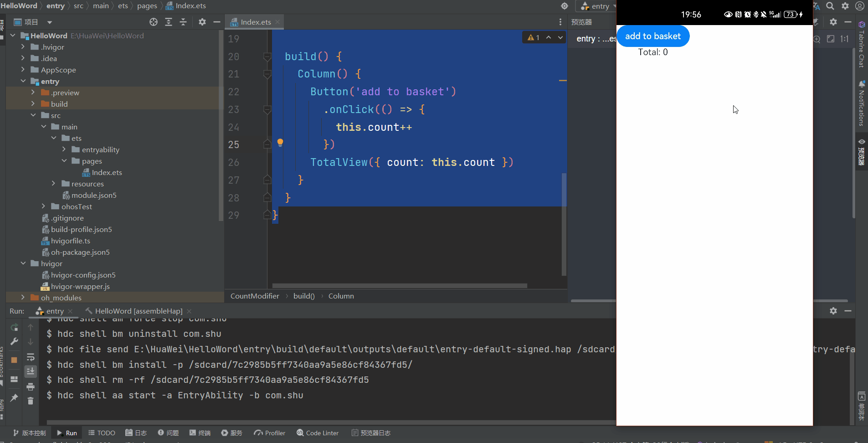Toggle soft-wrap in Run console
This screenshot has height=443, width=868.
[x=31, y=357]
